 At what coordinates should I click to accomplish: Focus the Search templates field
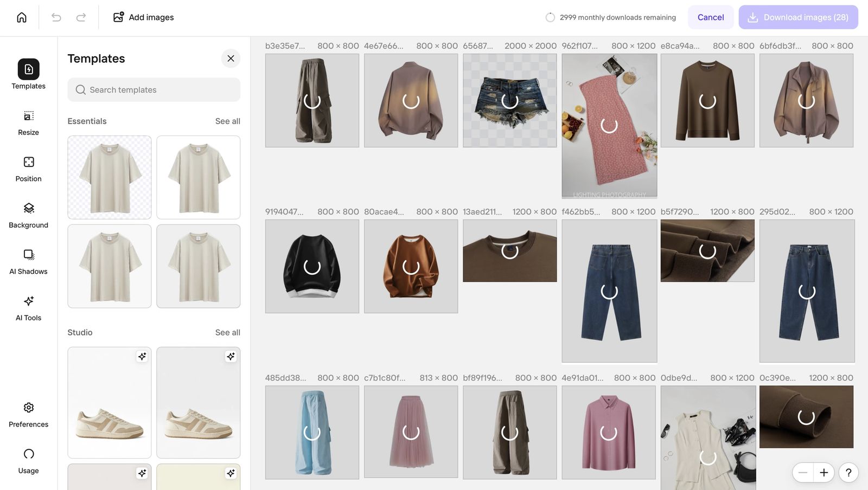click(x=154, y=89)
